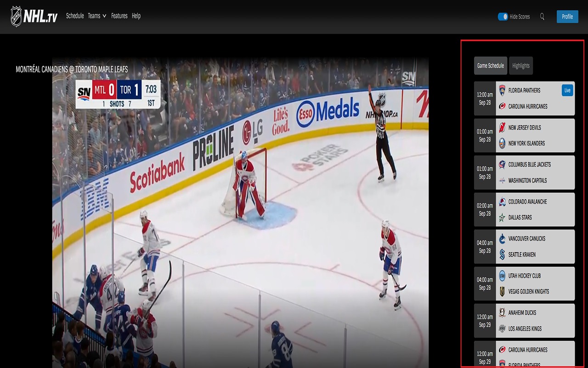Click the Seattle Kraken logo

click(x=502, y=254)
